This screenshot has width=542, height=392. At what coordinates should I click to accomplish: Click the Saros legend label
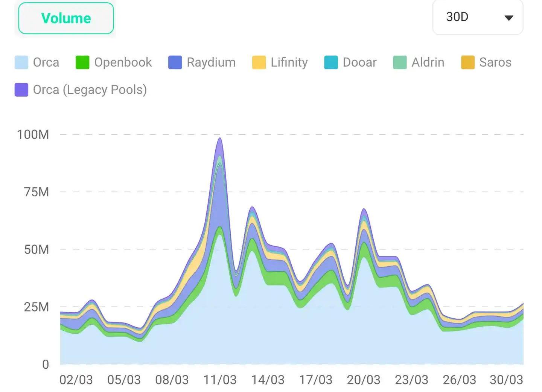pyautogui.click(x=495, y=62)
